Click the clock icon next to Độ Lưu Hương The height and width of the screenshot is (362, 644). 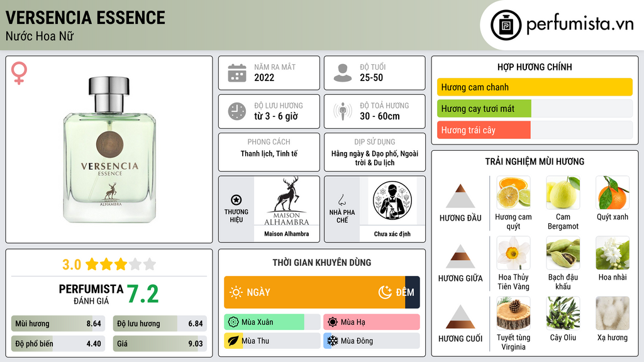237,111
